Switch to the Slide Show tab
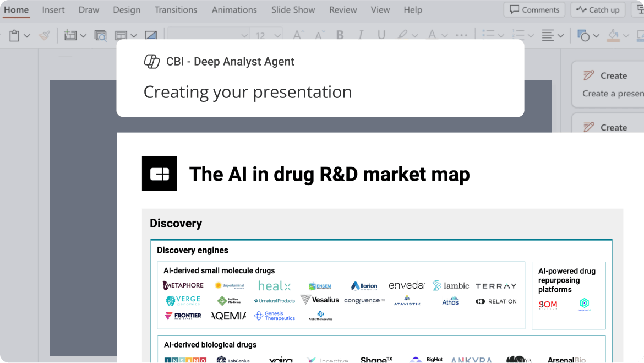Viewport: 644px width, 363px height. pyautogui.click(x=293, y=9)
